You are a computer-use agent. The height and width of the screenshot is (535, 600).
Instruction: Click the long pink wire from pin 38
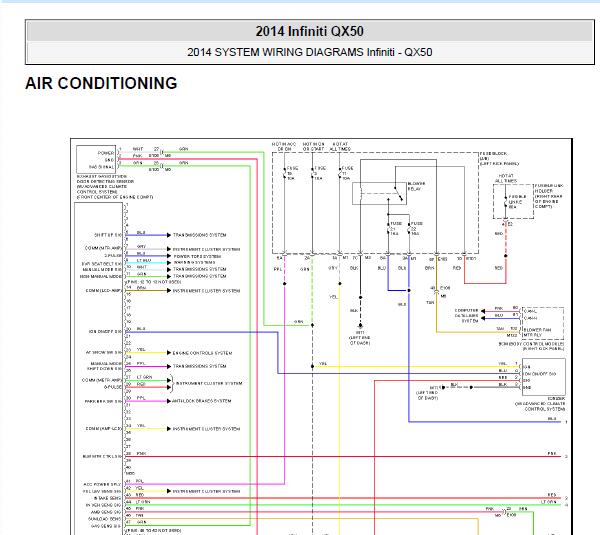click(343, 457)
